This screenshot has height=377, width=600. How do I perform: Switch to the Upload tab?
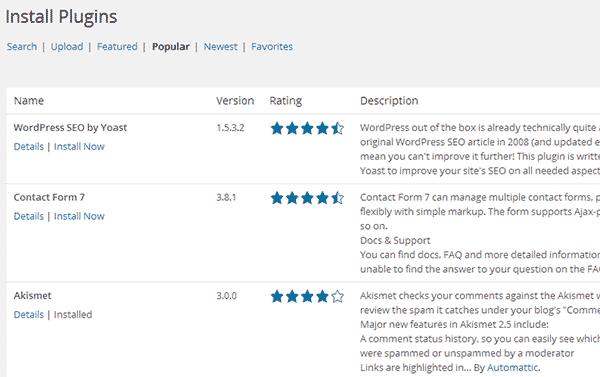click(67, 47)
